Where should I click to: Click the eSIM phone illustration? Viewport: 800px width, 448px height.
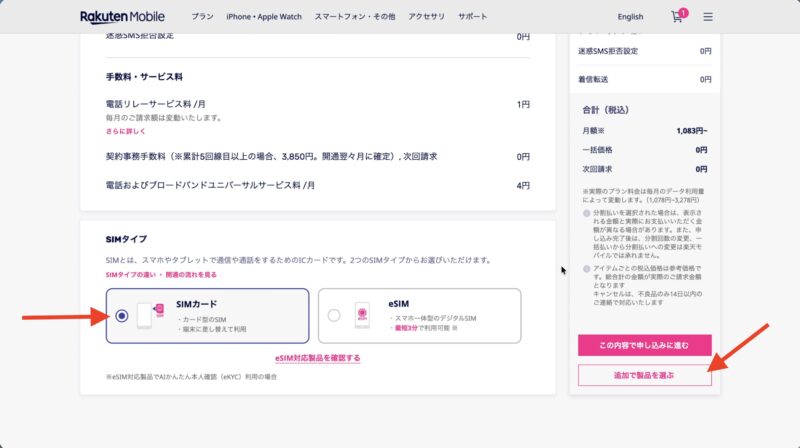pyautogui.click(x=362, y=315)
